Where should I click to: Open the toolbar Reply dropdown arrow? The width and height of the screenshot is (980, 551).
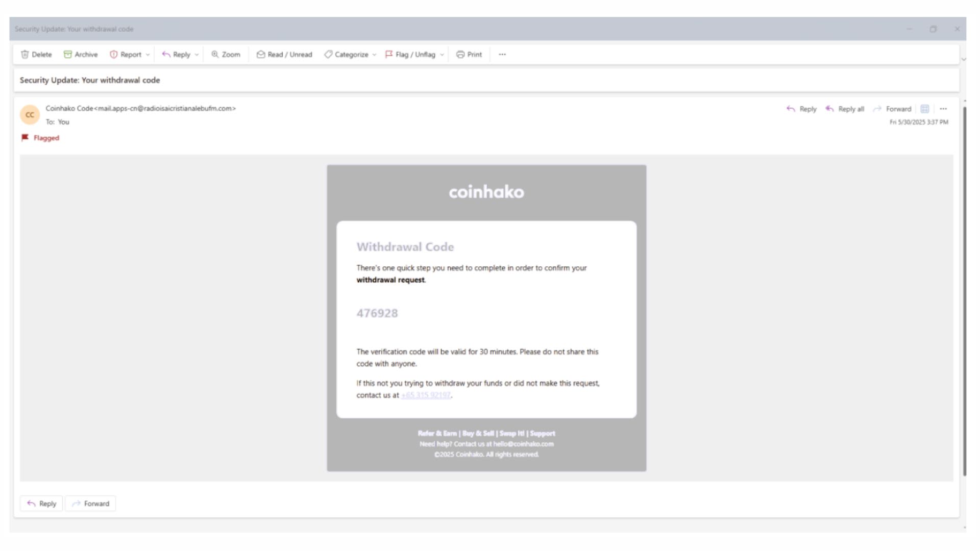(197, 55)
